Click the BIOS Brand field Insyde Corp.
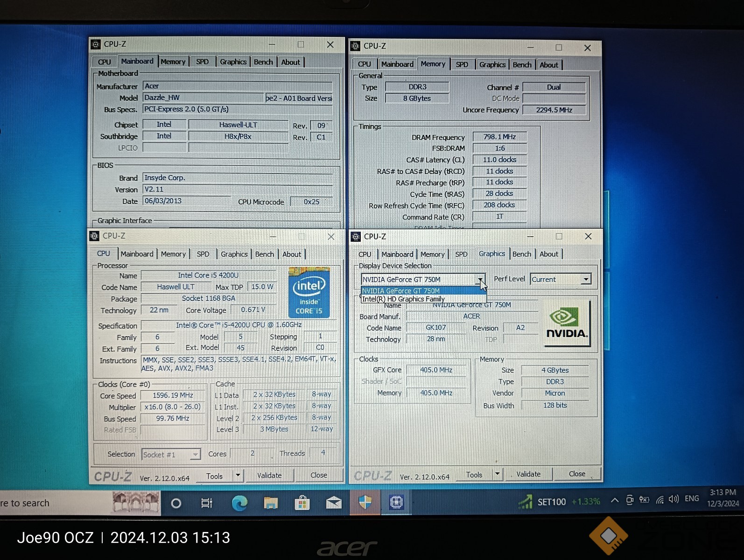 pos(238,178)
